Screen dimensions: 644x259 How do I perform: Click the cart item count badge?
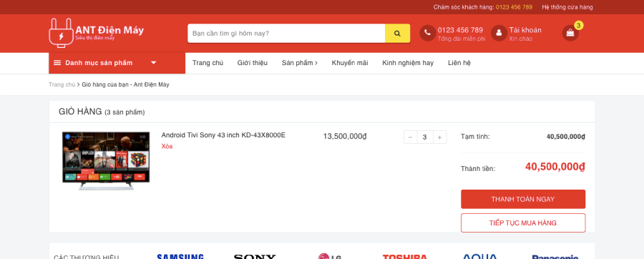[x=579, y=26]
